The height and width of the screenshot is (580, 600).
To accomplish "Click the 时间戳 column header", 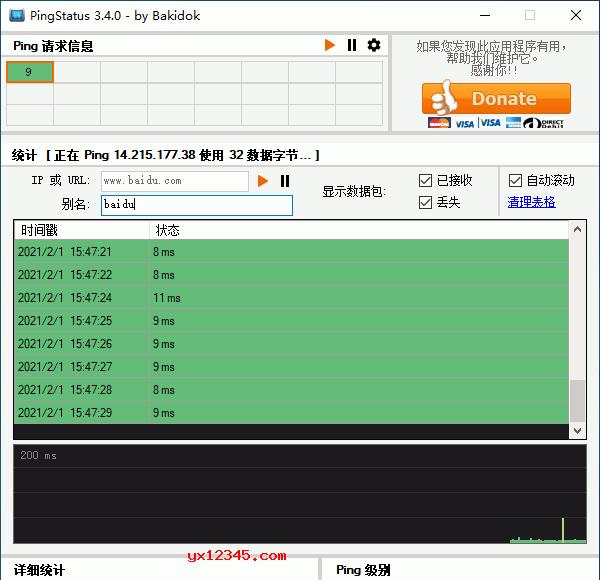I will (x=82, y=230).
